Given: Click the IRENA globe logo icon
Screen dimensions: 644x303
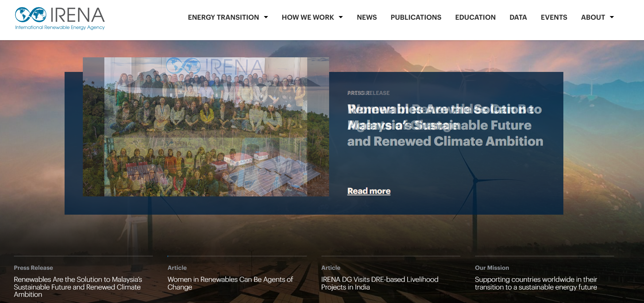Looking at the screenshot, I should pos(31,15).
